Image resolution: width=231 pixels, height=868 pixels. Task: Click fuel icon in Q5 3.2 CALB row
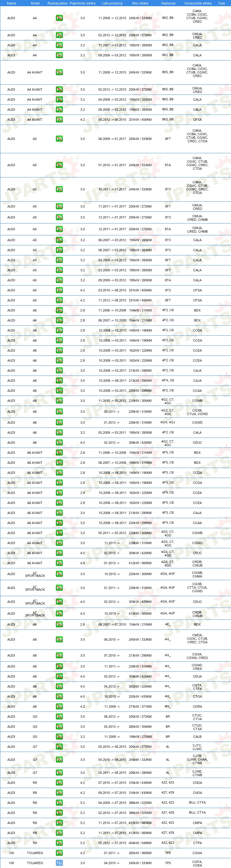(x=59, y=737)
